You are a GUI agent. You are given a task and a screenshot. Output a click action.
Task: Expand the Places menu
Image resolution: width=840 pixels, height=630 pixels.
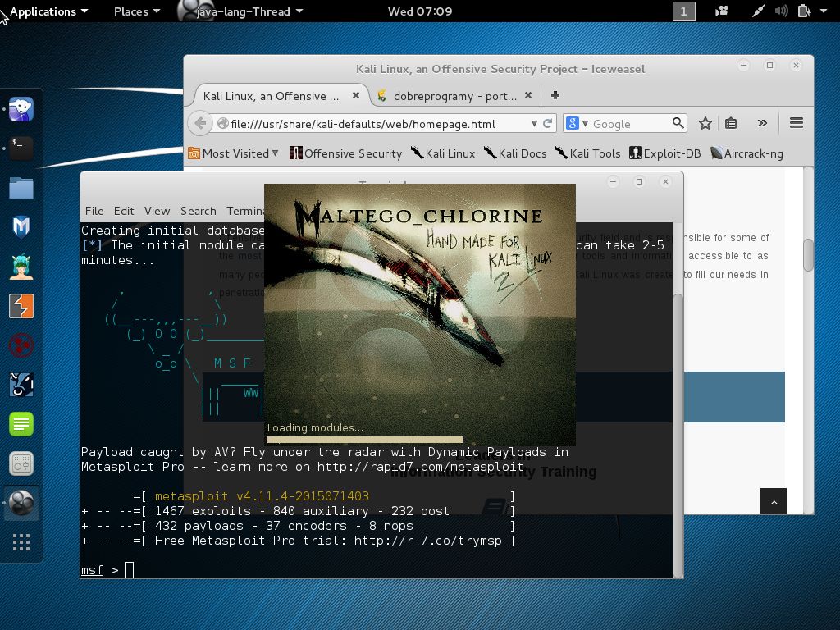tap(137, 11)
